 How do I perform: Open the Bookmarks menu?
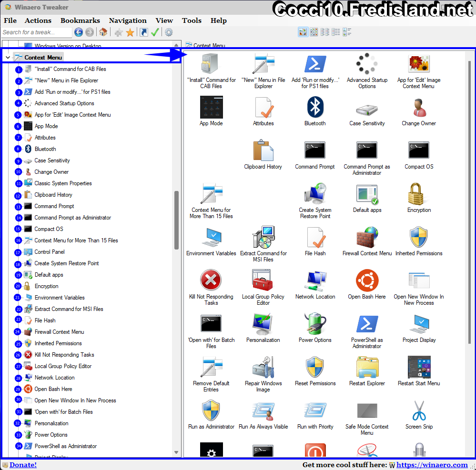[80, 20]
